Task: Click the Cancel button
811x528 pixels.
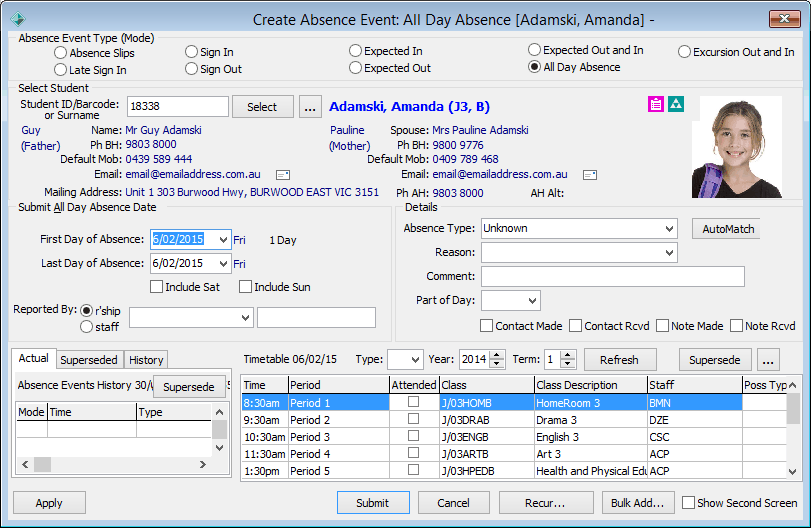Action: [454, 503]
